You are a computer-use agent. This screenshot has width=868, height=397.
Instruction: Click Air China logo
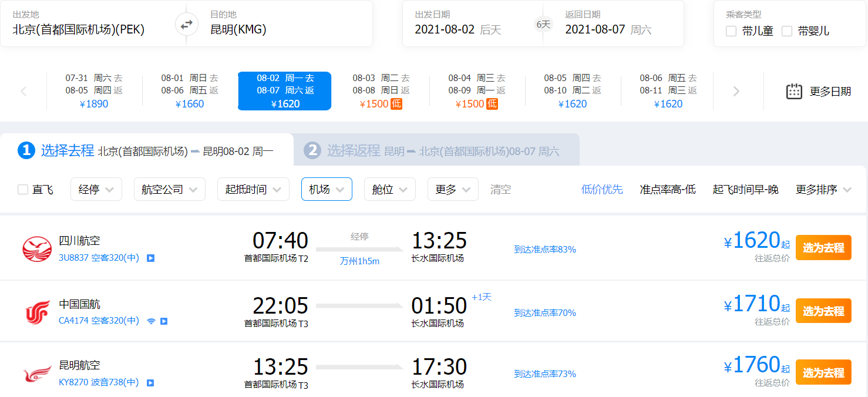pos(37,312)
